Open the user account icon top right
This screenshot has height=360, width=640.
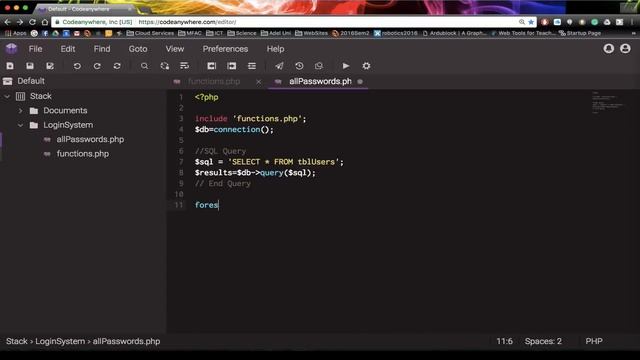(x=625, y=49)
